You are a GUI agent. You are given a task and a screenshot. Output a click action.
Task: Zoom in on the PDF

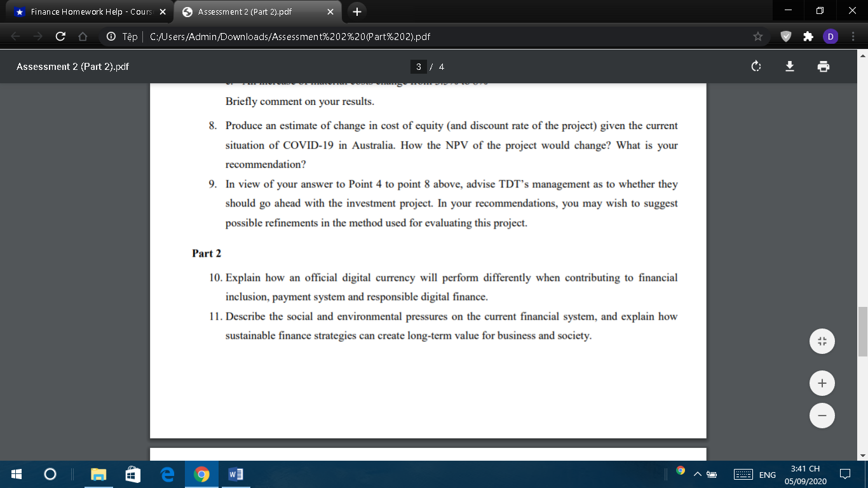pyautogui.click(x=822, y=383)
